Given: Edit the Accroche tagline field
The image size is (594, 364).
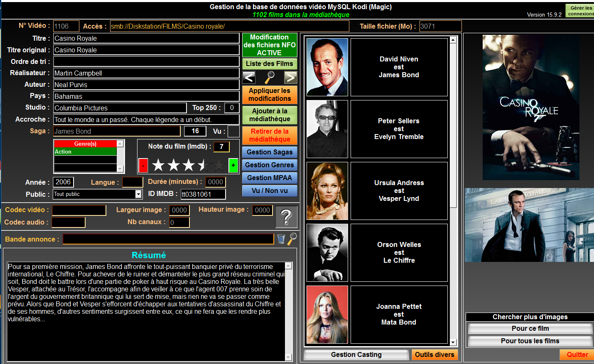Looking at the screenshot, I should pos(146,120).
